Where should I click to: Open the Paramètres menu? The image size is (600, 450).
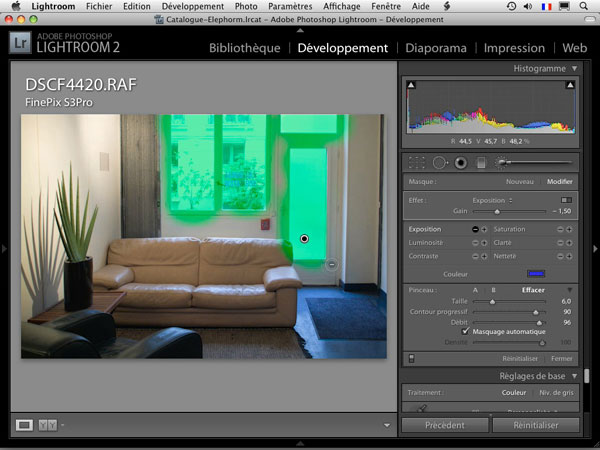(290, 7)
